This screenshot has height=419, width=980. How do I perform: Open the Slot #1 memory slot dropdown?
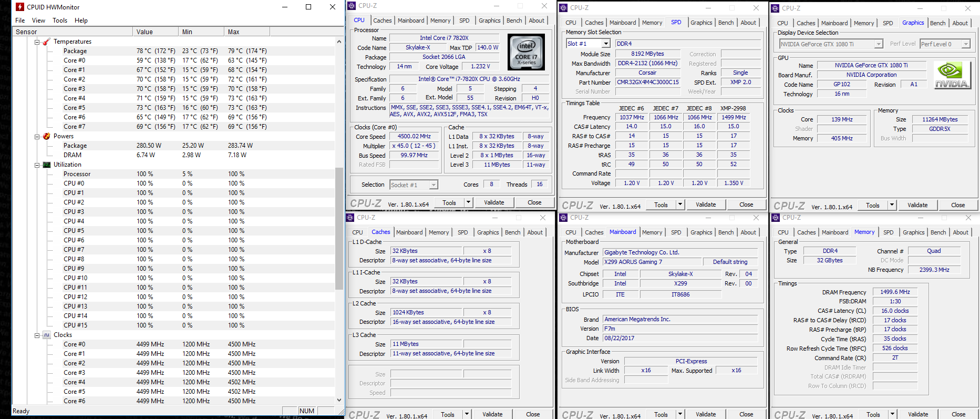click(x=606, y=44)
